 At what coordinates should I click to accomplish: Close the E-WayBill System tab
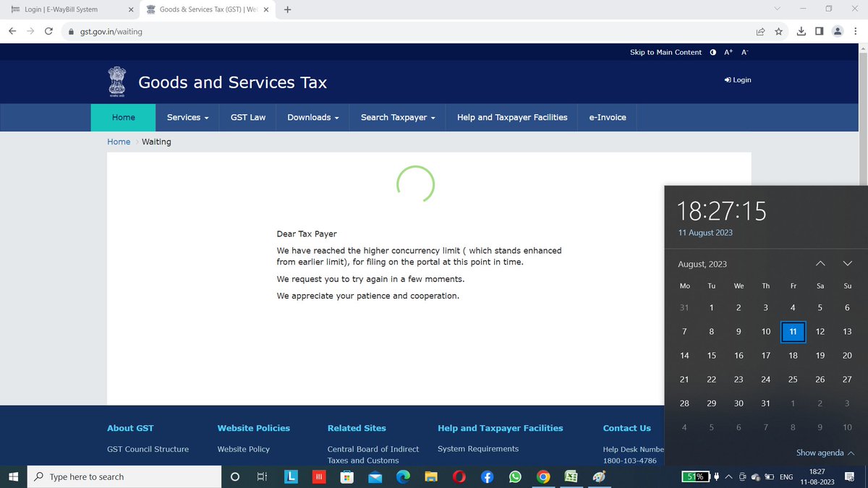tap(131, 9)
